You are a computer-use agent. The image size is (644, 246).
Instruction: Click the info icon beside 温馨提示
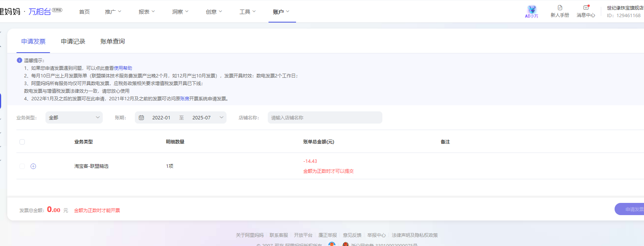(19, 60)
